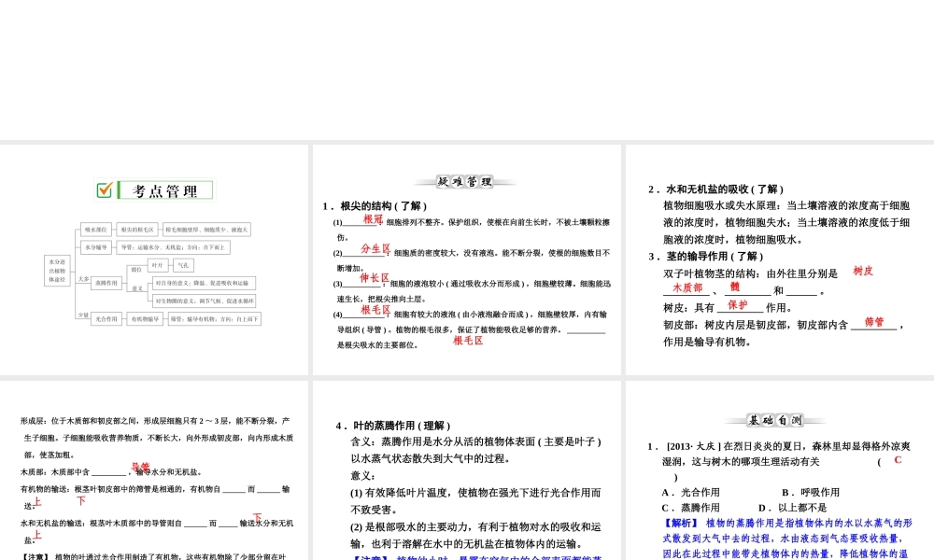The width and height of the screenshot is (934, 560).
Task: Click heading 2．水和无机盐的吸收(了解)
Action: coord(716,189)
